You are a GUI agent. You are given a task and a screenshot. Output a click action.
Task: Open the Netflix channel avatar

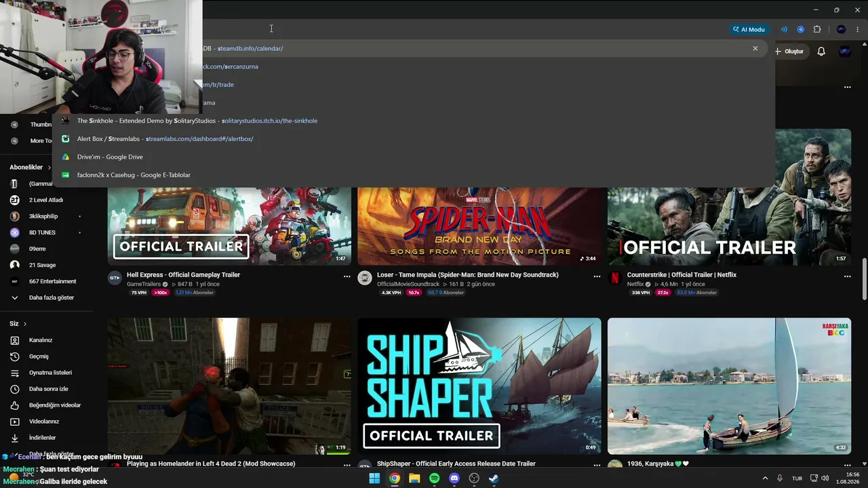(x=615, y=278)
